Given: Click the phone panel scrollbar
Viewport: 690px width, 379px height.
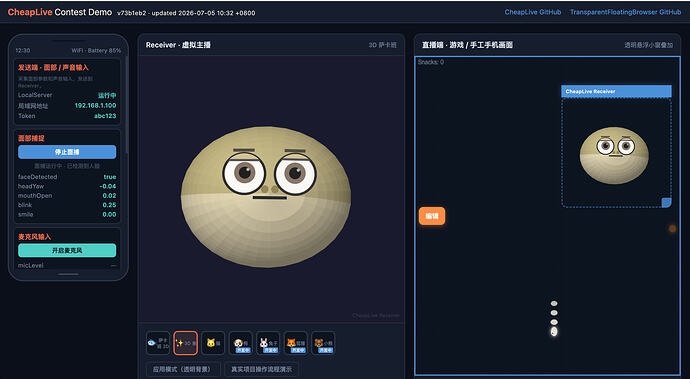Looking at the screenshot, I should tap(127, 105).
